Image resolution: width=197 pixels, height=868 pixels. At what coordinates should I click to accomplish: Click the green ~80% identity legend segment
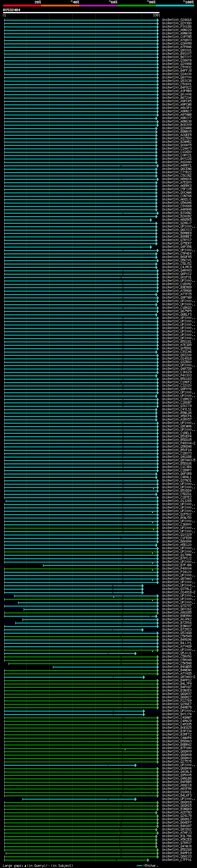[x=137, y=6]
